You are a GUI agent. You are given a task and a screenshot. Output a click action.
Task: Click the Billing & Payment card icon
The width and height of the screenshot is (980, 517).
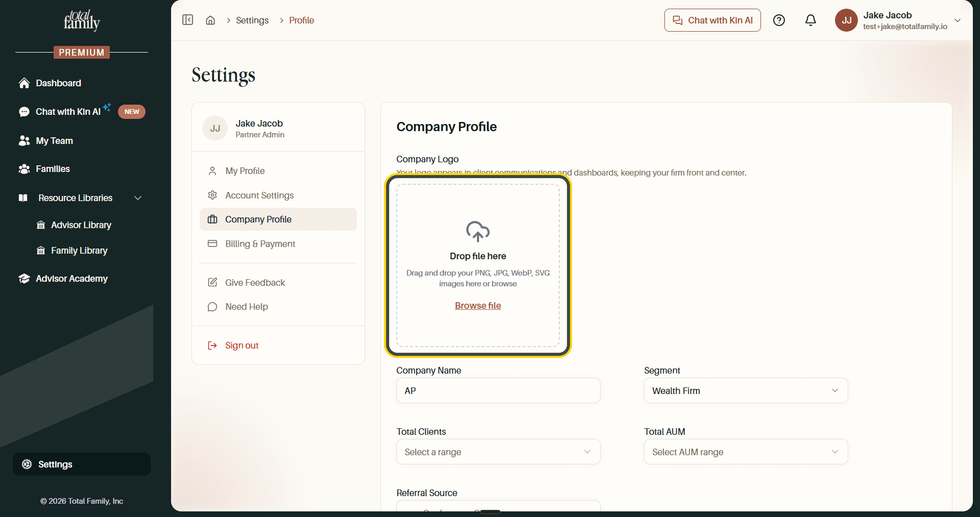(212, 243)
